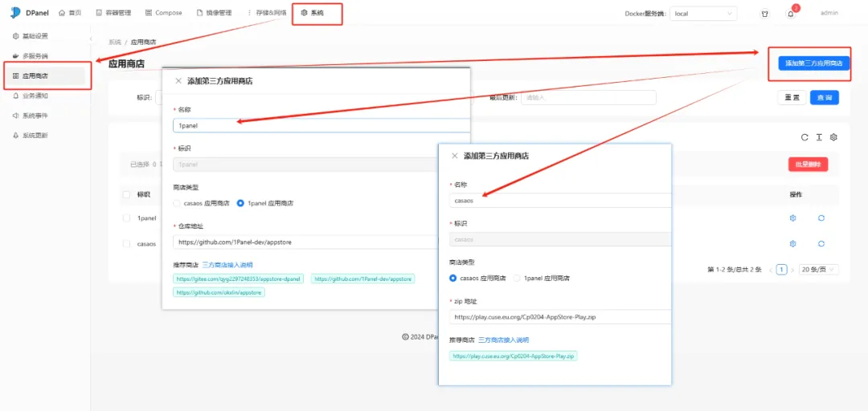Tick the casaos row checkbox

(126, 243)
